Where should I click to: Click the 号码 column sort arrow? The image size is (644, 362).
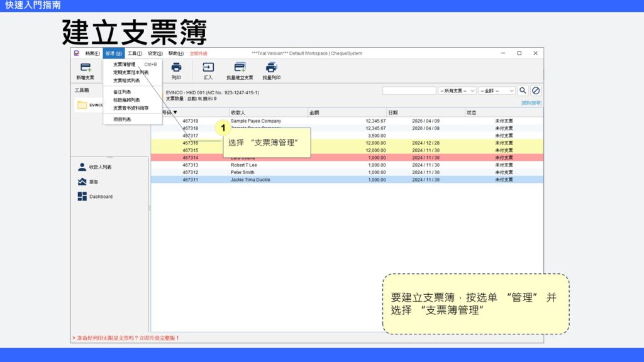click(175, 112)
